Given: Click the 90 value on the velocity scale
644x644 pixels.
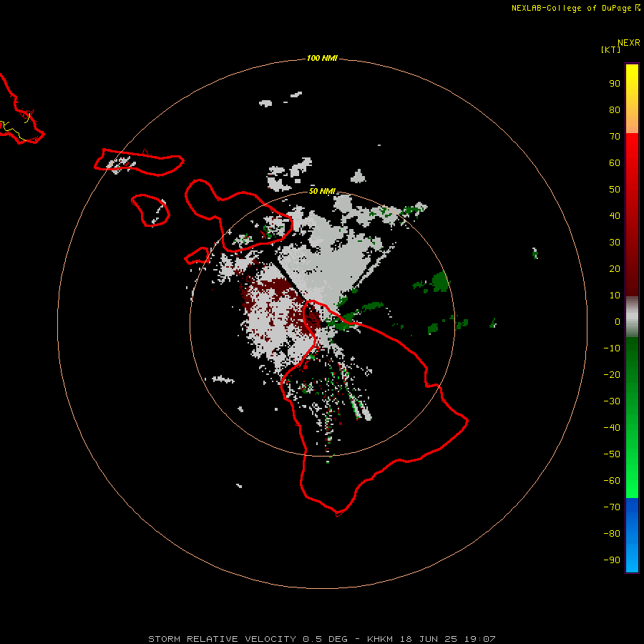Looking at the screenshot, I should point(615,84).
